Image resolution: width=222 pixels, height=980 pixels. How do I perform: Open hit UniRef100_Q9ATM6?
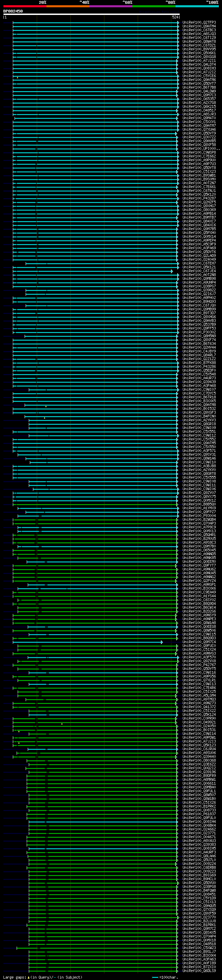(199, 80)
